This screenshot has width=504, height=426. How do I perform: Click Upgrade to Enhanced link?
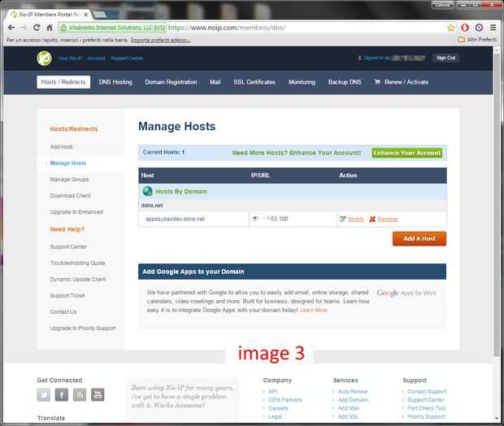coord(76,212)
